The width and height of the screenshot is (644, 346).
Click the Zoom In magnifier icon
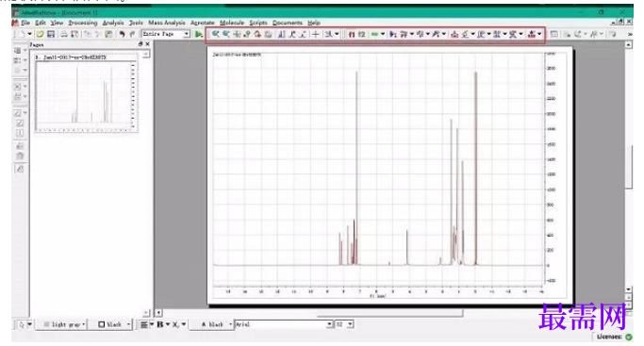[215, 34]
